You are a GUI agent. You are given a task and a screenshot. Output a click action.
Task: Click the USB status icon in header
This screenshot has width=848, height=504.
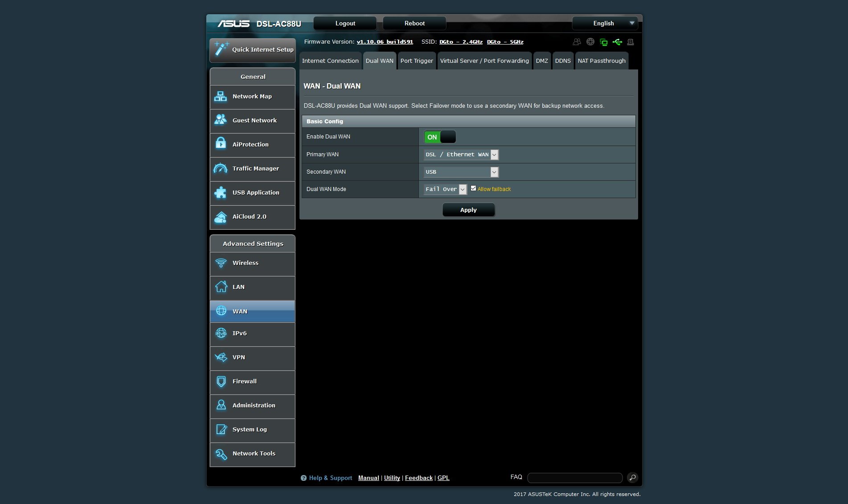617,42
